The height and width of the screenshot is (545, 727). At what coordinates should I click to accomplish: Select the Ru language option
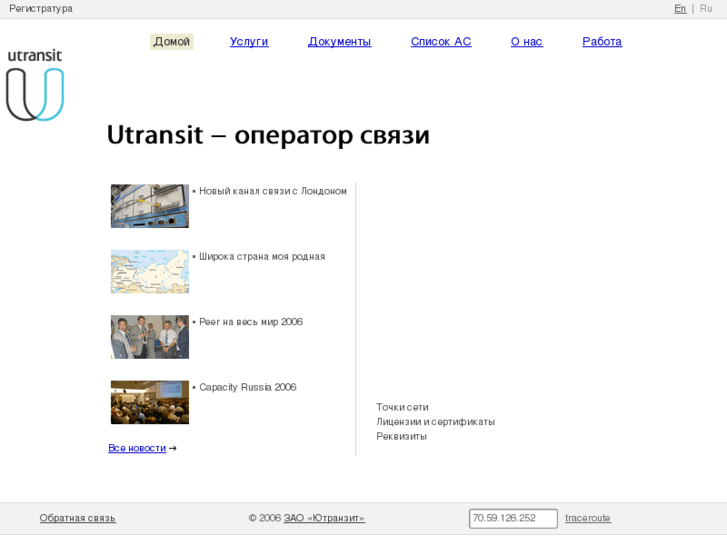pyautogui.click(x=706, y=9)
